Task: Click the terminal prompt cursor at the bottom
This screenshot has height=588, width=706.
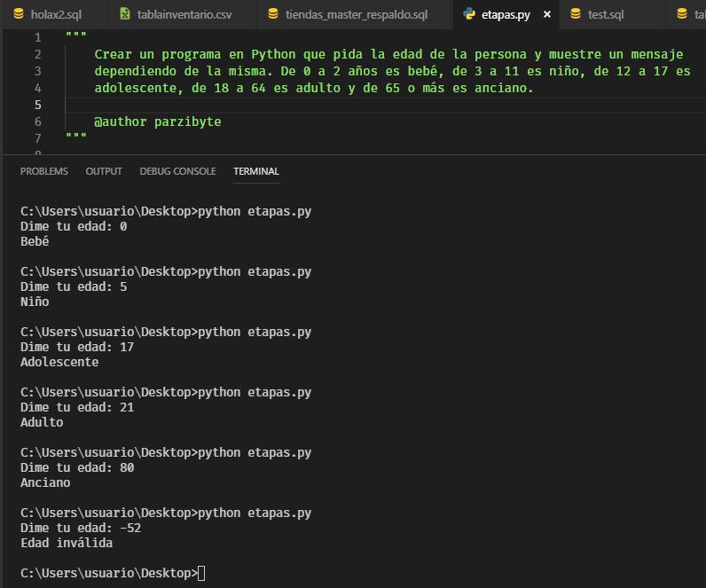Action: [202, 574]
